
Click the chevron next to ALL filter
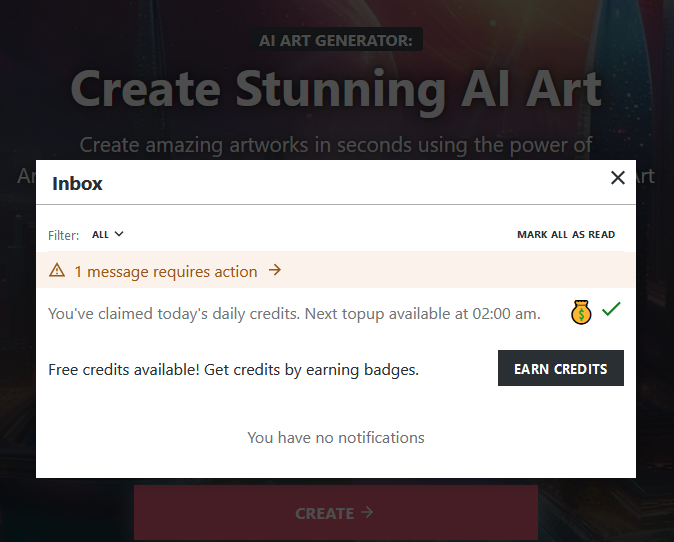(119, 234)
